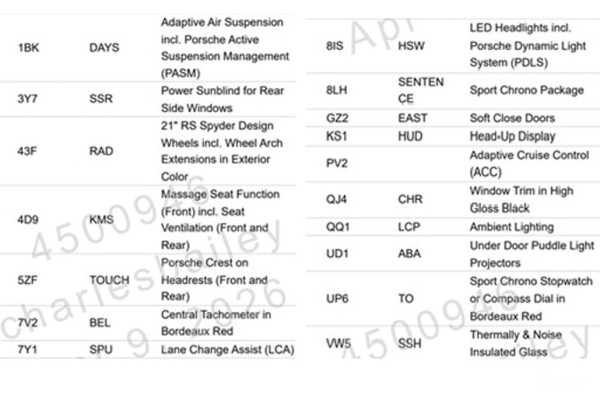Click the Ambient Lighting entry
Screen dimensions: 600x400
click(511, 227)
